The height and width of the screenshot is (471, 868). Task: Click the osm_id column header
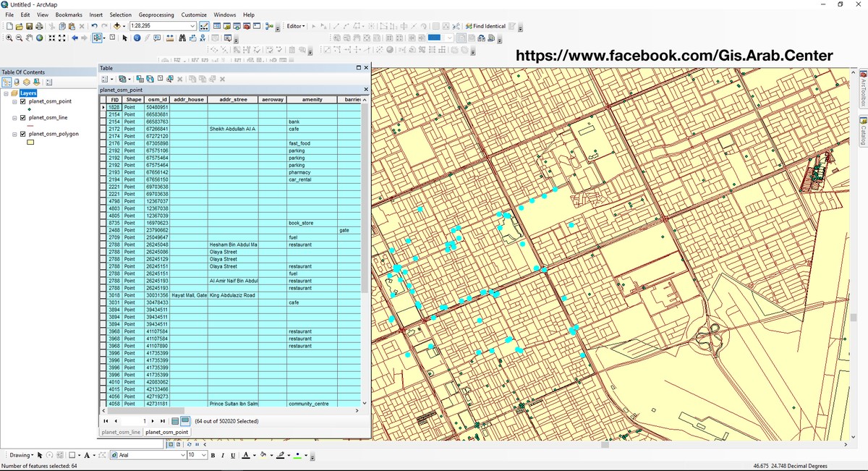(x=157, y=99)
